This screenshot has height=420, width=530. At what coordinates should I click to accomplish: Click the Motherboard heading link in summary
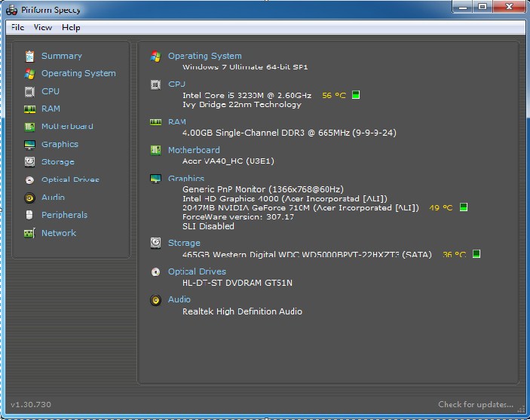click(x=194, y=150)
